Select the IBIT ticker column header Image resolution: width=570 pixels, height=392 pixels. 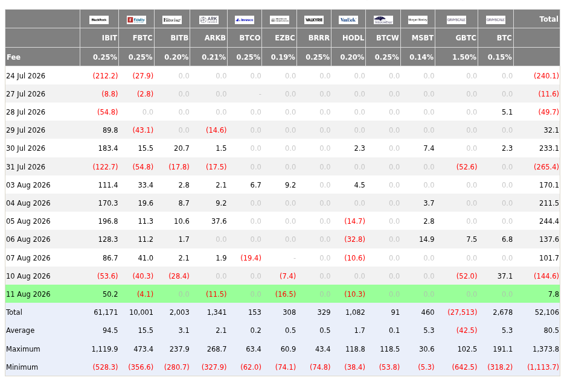pyautogui.click(x=109, y=38)
